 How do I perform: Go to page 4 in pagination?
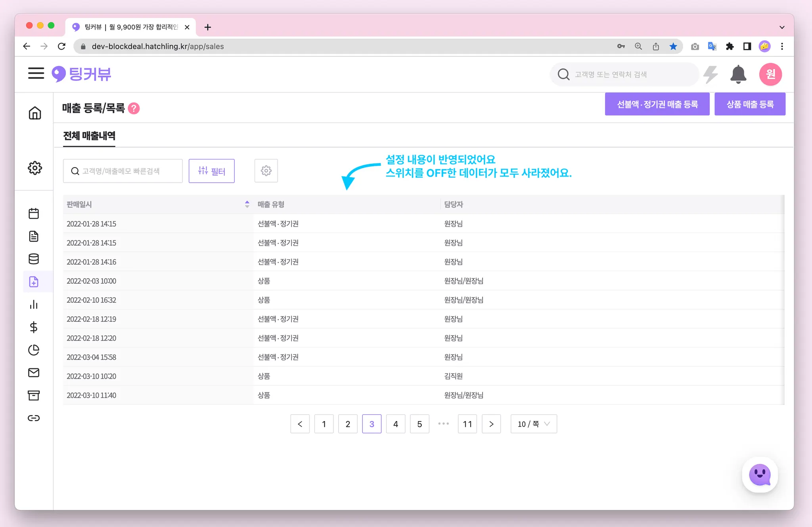tap(396, 424)
